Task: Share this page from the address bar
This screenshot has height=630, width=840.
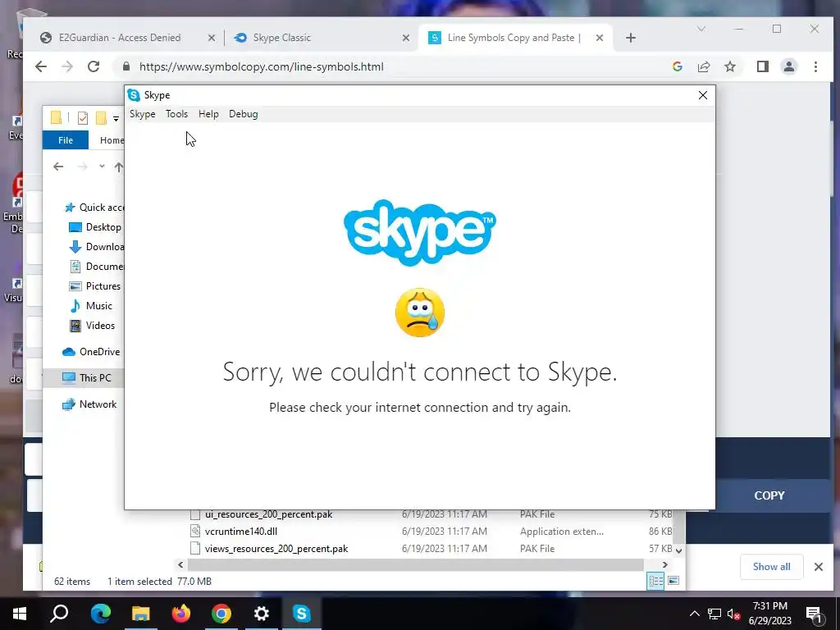Action: (x=703, y=66)
